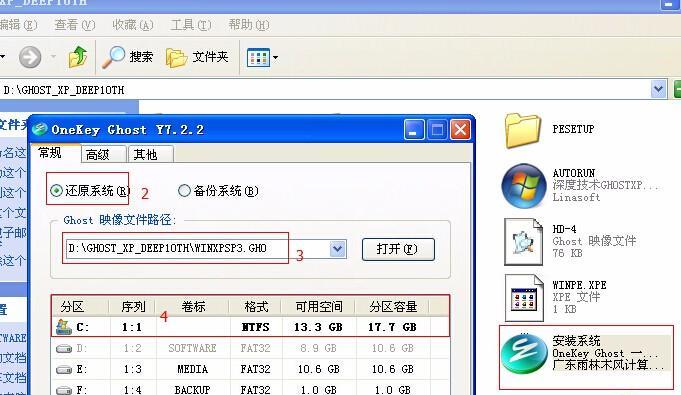Click the 13.3 GB free space cell
This screenshot has width=681, height=395.
click(318, 327)
